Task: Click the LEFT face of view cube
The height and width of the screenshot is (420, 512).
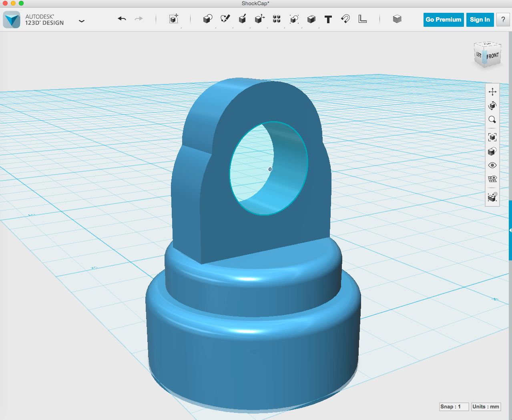Action: click(479, 55)
